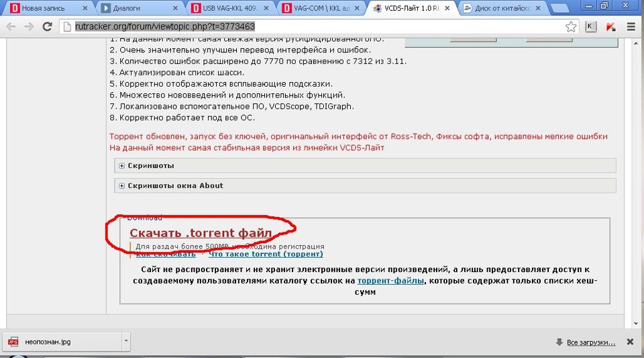The image size is (644, 358).
Task: Click the text 3. Количество ошибок расширено
Action: pyautogui.click(x=258, y=61)
